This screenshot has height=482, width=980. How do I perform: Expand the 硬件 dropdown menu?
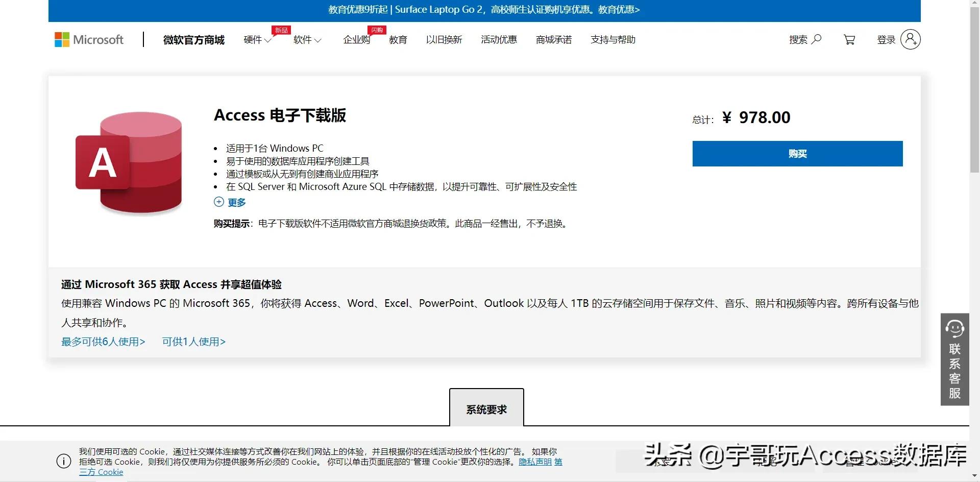click(257, 40)
